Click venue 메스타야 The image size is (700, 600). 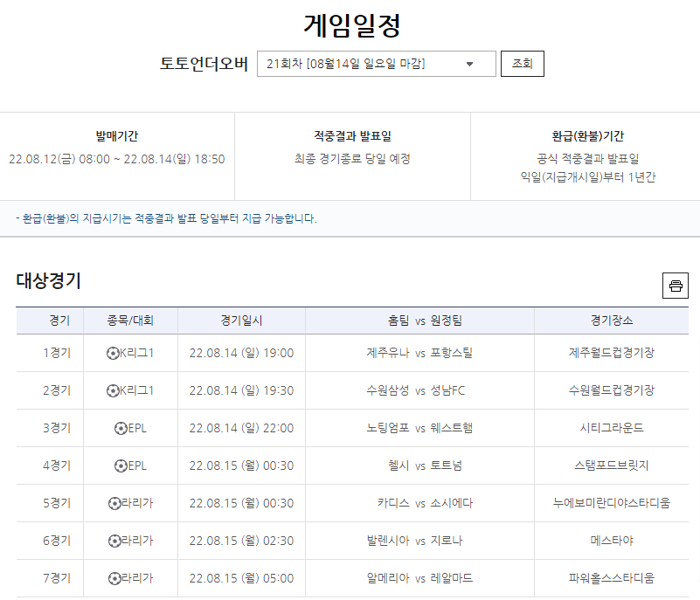coord(612,541)
